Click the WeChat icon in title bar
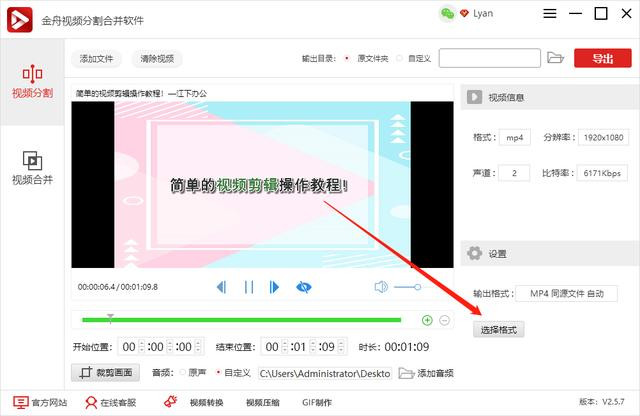The height and width of the screenshot is (416, 640). coord(447,13)
